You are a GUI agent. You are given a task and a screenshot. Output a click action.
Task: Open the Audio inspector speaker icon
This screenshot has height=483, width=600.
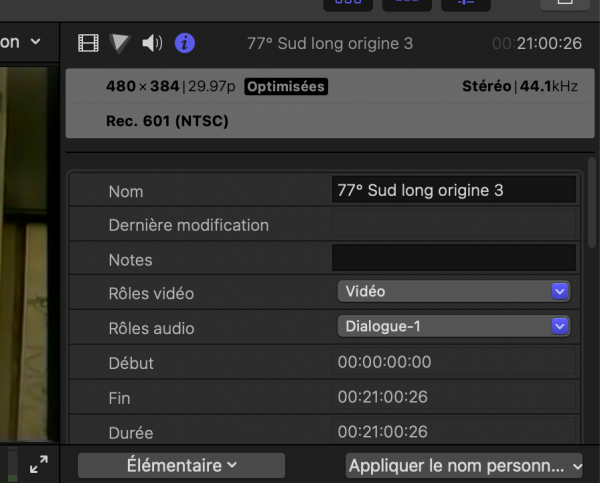(x=152, y=43)
